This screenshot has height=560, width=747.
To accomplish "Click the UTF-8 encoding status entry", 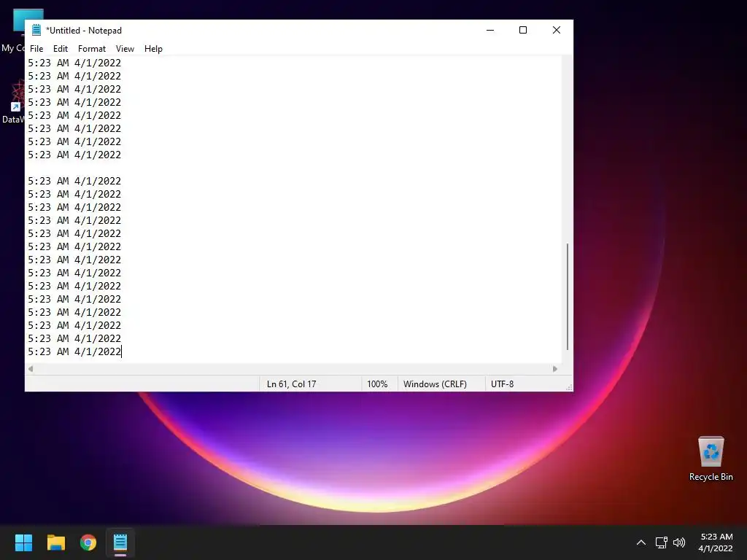I will [x=502, y=384].
